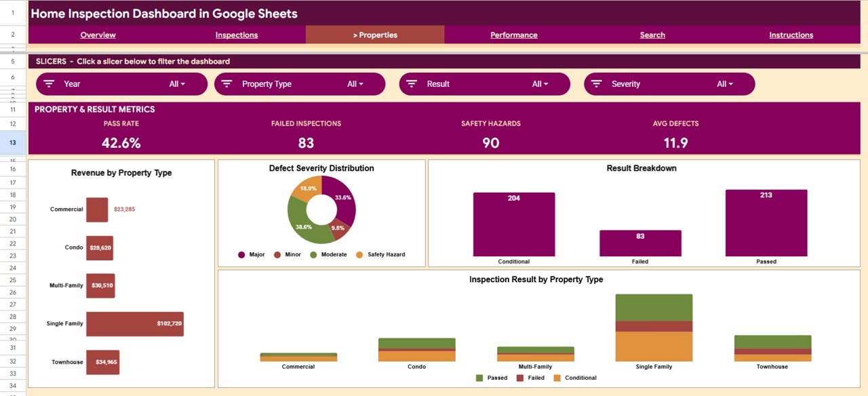Click the Inspection Result by Property Type title
Image resolution: width=868 pixels, height=396 pixels.
(536, 279)
